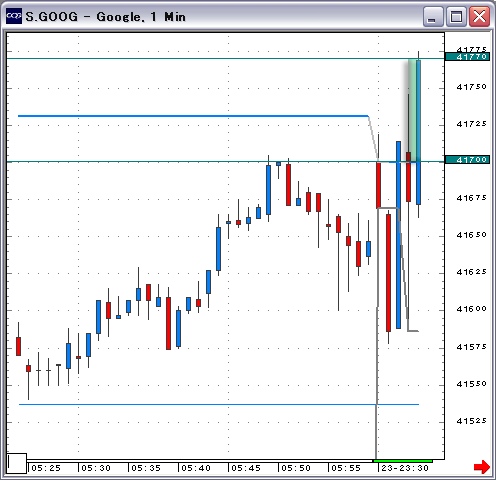Click the 05:45 time axis label
This screenshot has height=480, width=496.
(x=246, y=468)
